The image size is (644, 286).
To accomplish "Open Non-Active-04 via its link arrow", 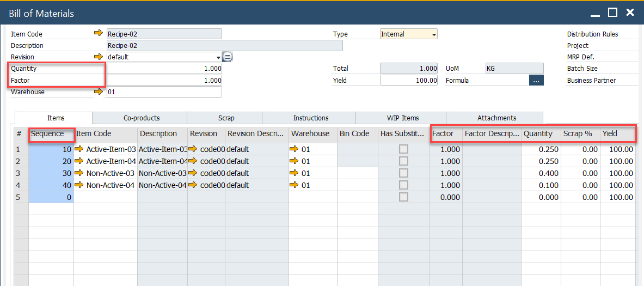I will click(x=79, y=185).
